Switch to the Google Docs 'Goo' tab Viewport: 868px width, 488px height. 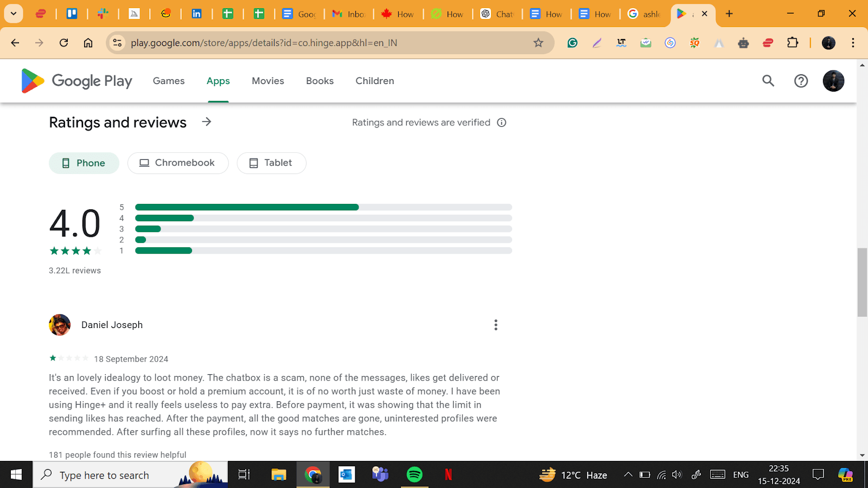click(299, 14)
